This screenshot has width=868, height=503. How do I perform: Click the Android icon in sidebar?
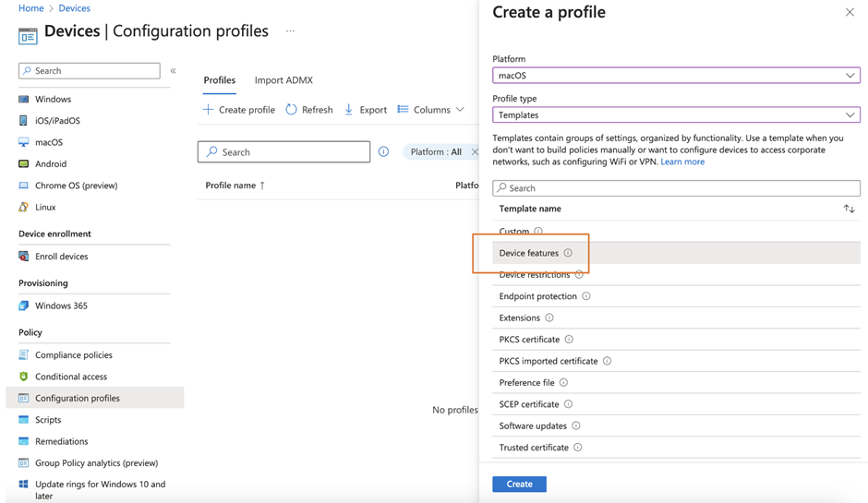pyautogui.click(x=23, y=163)
